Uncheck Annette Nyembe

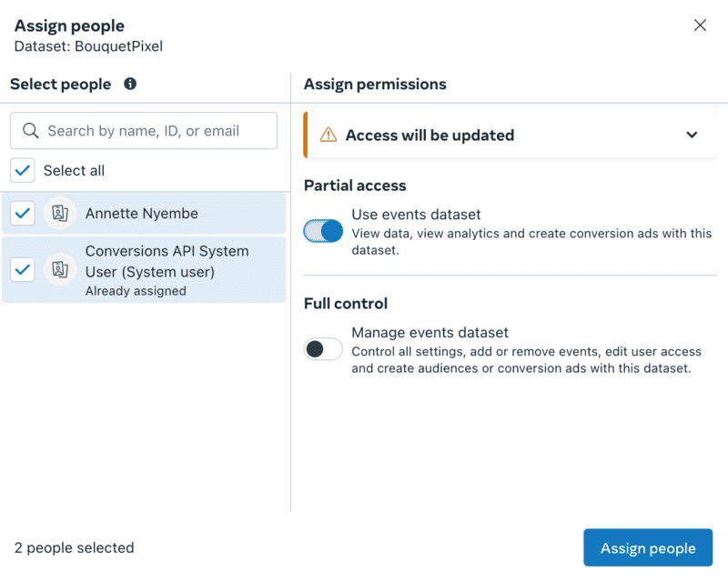[22, 213]
